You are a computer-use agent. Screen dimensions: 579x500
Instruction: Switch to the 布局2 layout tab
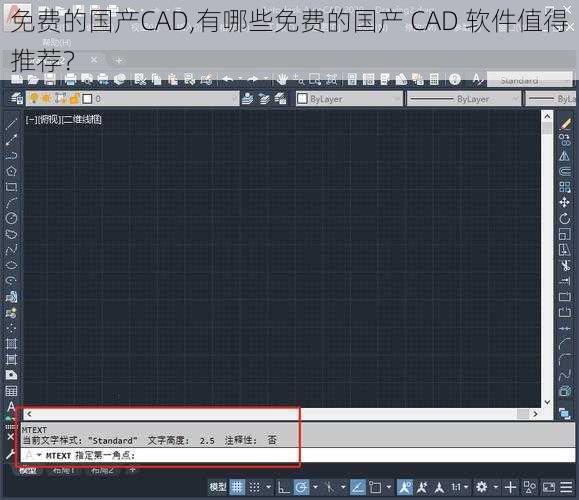(102, 470)
